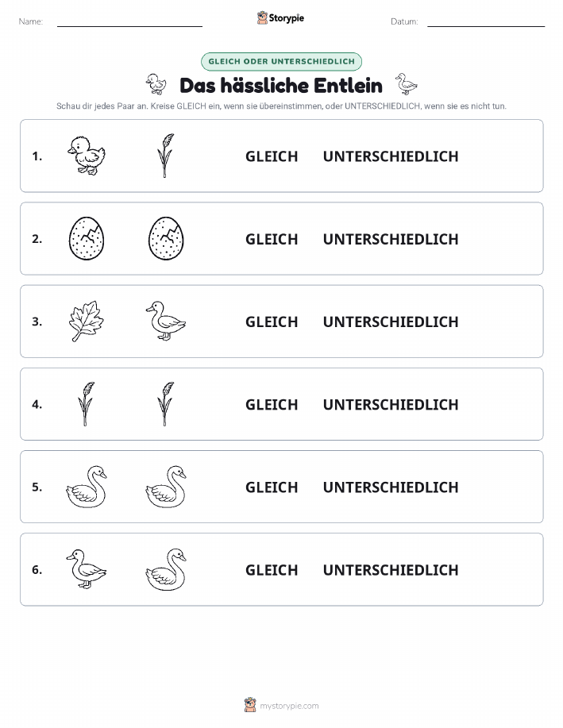Click the GLEICH ODER UNTERSCHIEDLICH badge
The height and width of the screenshot is (728, 563).
pyautogui.click(x=281, y=61)
